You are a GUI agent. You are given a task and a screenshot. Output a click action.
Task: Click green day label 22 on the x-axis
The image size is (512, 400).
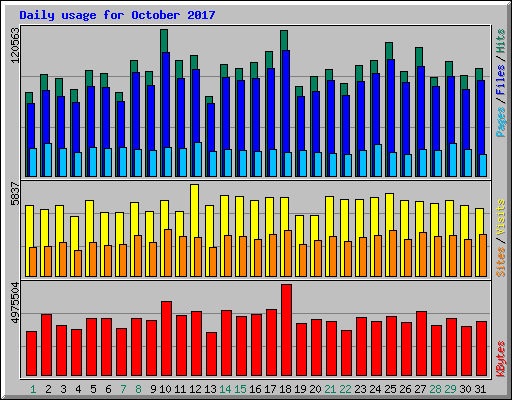click(x=345, y=389)
